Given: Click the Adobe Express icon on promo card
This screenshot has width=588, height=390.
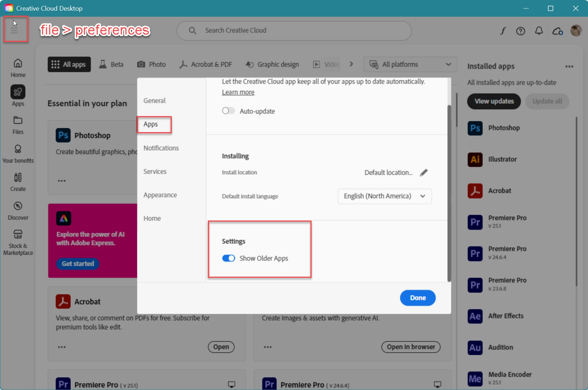Looking at the screenshot, I should 64,218.
